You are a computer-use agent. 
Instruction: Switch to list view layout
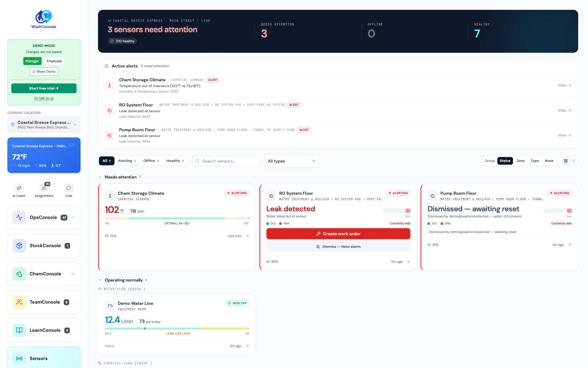[x=574, y=161]
